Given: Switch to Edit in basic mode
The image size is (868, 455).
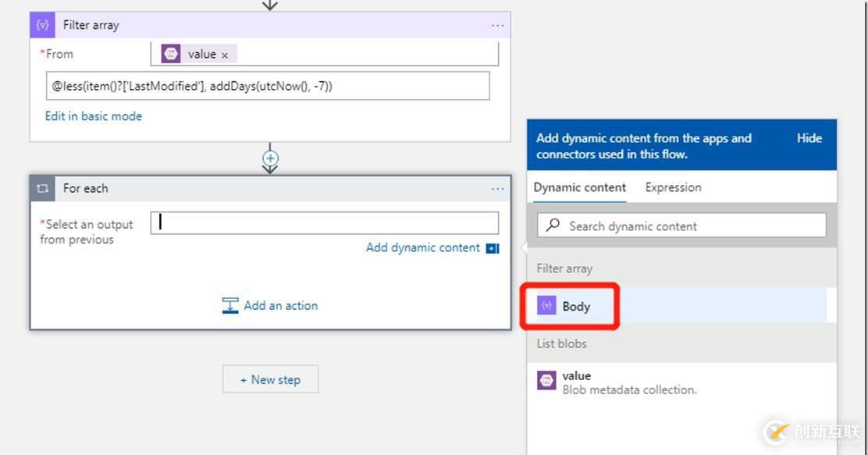Looking at the screenshot, I should 94,116.
